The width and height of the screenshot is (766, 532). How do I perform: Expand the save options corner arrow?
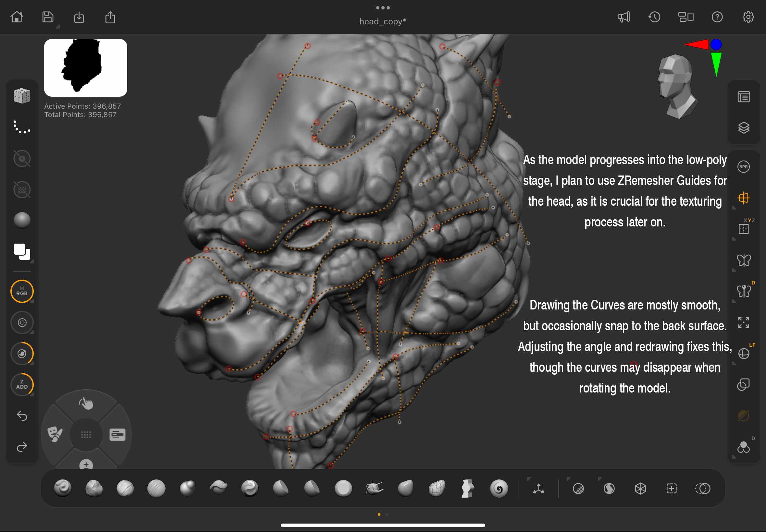(x=58, y=27)
